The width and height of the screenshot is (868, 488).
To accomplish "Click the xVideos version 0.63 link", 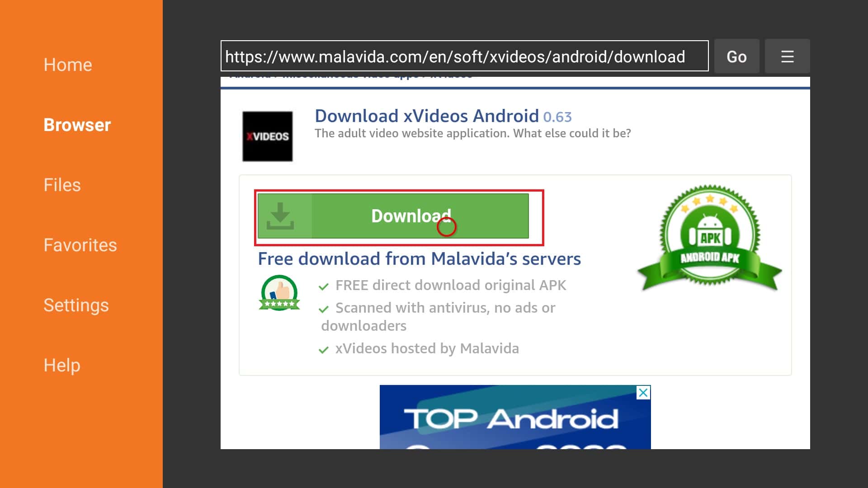I will [558, 116].
